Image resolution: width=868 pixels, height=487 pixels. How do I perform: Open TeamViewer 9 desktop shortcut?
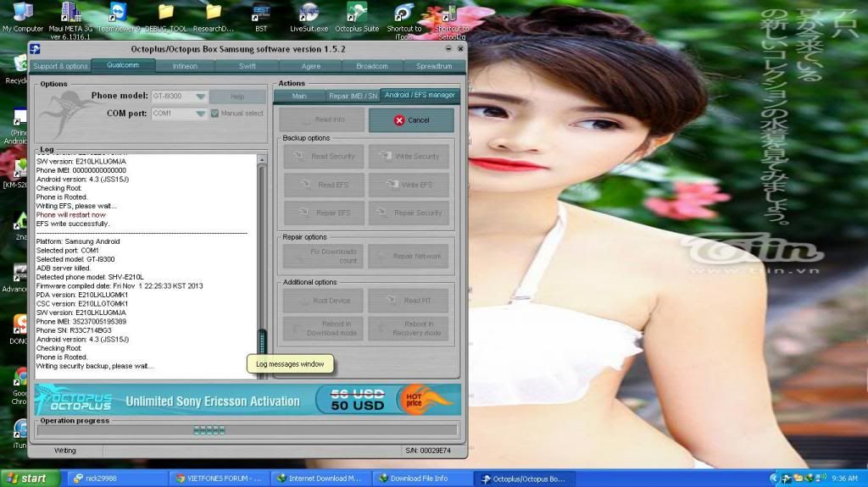coord(119,17)
